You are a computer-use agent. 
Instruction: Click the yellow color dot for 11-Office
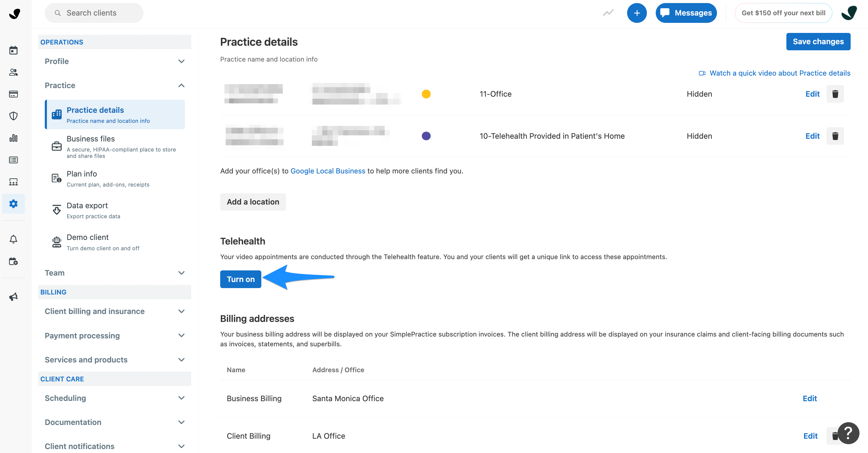click(x=426, y=94)
